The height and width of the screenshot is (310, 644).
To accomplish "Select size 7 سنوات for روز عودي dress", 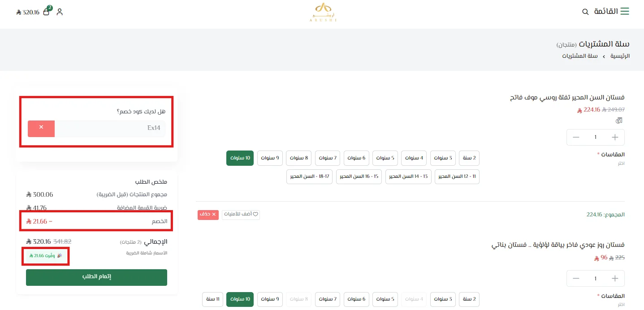I will point(327,299).
